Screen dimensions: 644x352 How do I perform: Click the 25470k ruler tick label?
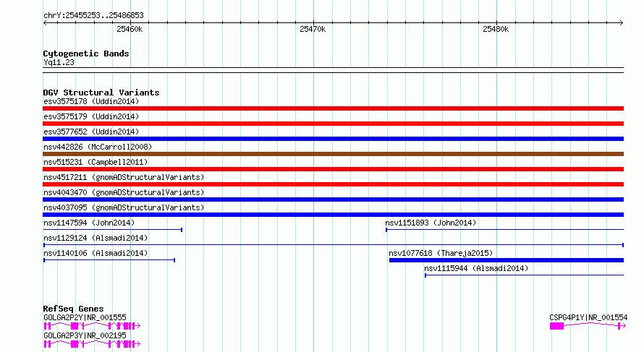[313, 29]
